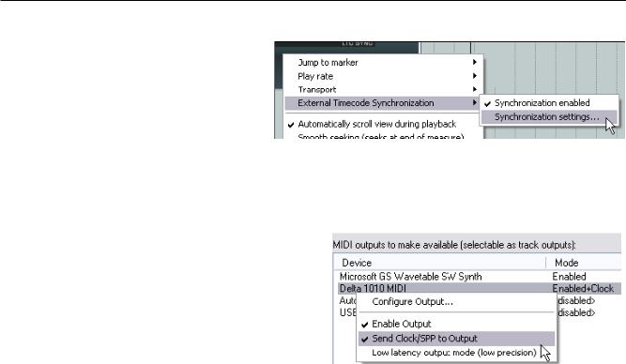The width and height of the screenshot is (626, 364).
Task: Click the Mode column header
Action: (584, 263)
